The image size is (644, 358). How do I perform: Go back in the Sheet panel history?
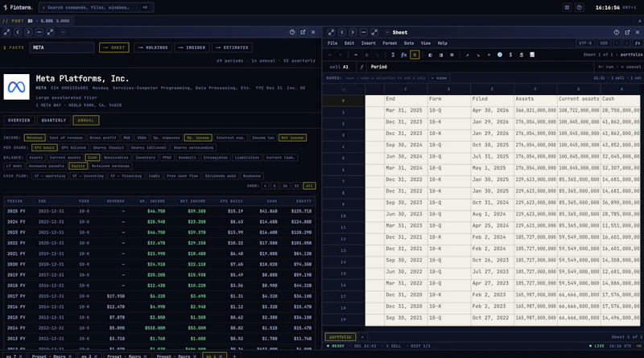pos(341,32)
